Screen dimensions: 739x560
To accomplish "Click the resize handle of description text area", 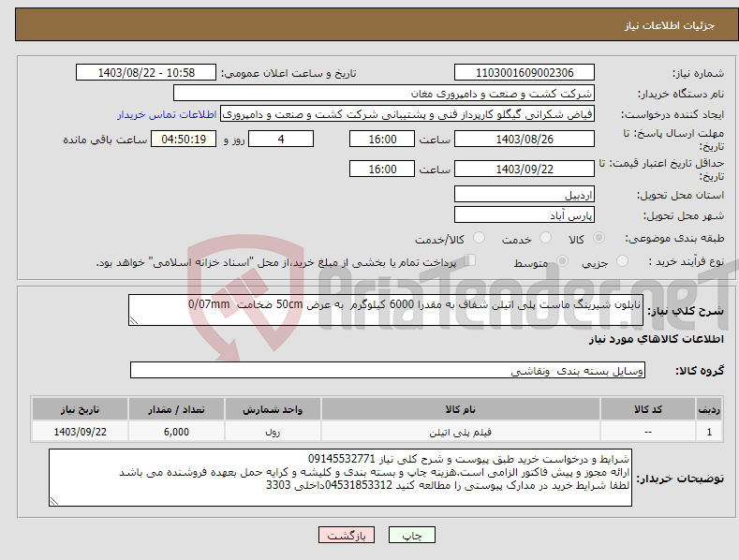I will (133, 320).
